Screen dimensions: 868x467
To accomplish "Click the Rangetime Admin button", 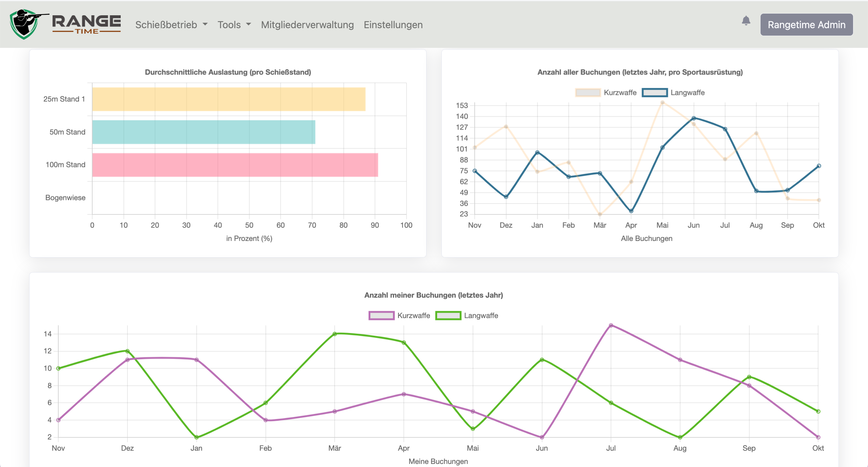I will 806,25.
